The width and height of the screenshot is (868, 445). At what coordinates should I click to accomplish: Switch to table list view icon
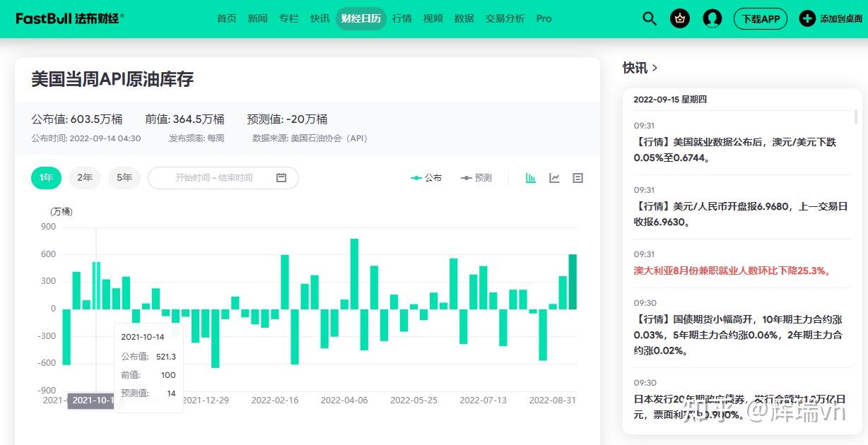577,178
